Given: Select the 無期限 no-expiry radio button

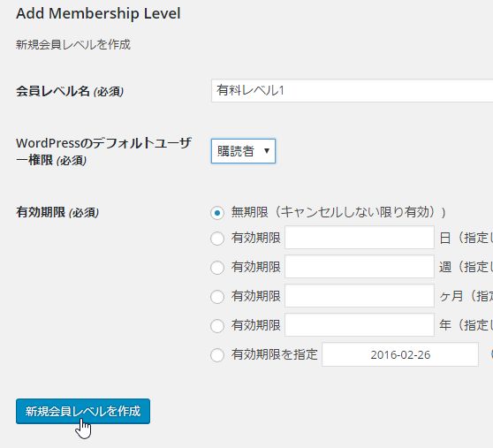Looking at the screenshot, I should (217, 213).
